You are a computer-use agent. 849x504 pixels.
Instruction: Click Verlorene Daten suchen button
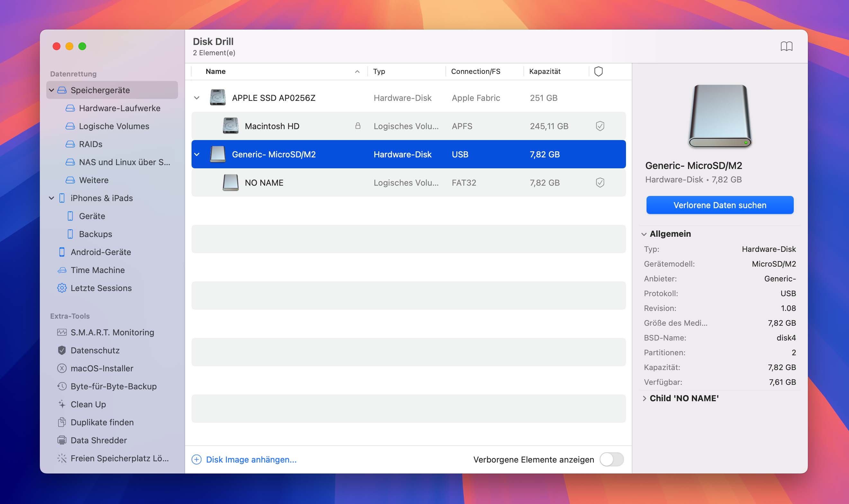pyautogui.click(x=720, y=205)
